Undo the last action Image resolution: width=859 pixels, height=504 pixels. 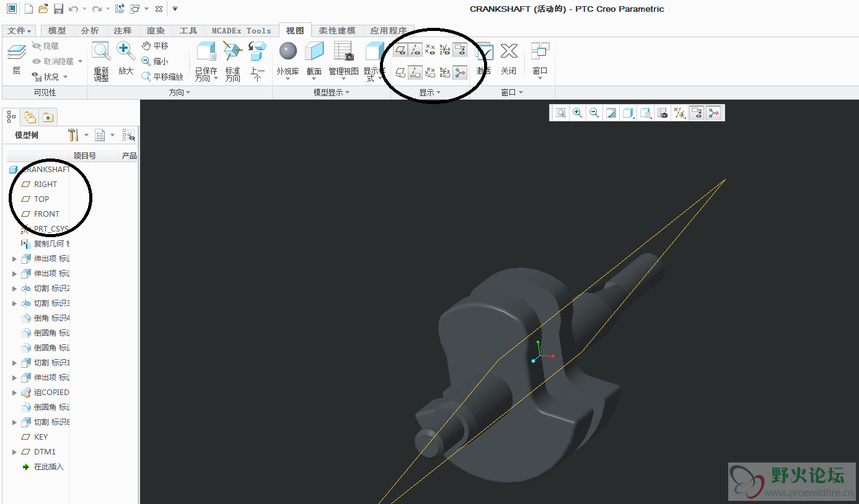(73, 9)
